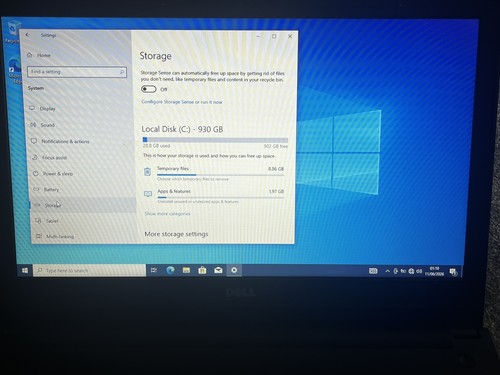Click Show more categories link
This screenshot has width=500, height=375.
(167, 214)
